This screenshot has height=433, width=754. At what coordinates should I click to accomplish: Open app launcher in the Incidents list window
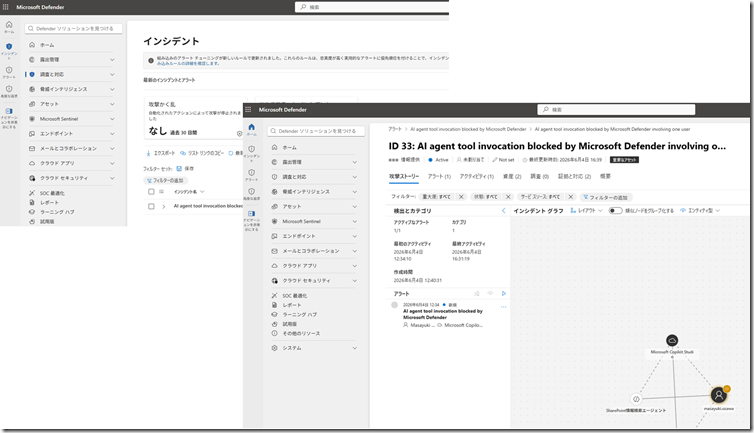coord(6,7)
